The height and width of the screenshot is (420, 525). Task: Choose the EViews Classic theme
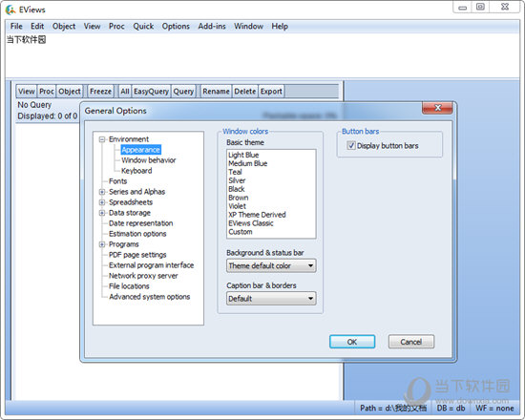[251, 223]
